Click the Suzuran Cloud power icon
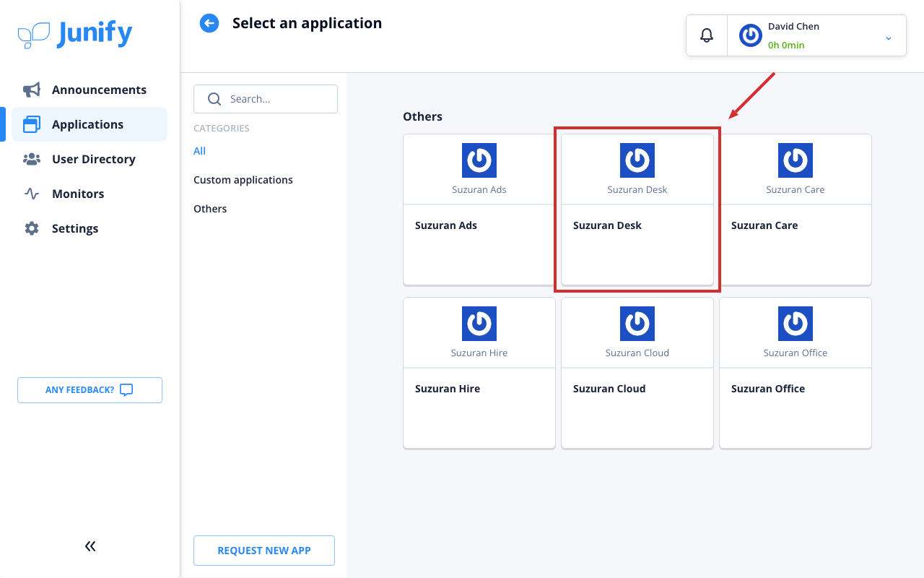This screenshot has height=578, width=924. pos(637,324)
